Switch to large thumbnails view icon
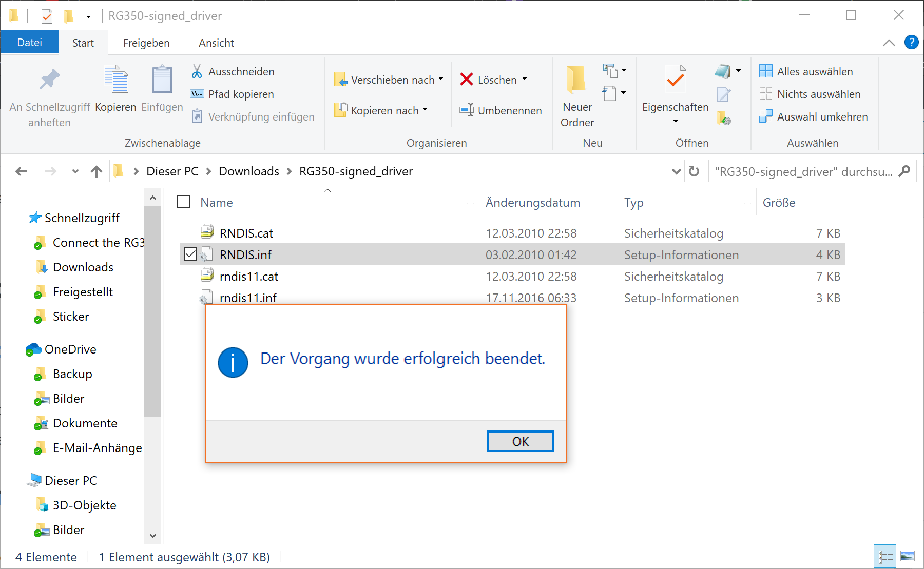 click(908, 556)
